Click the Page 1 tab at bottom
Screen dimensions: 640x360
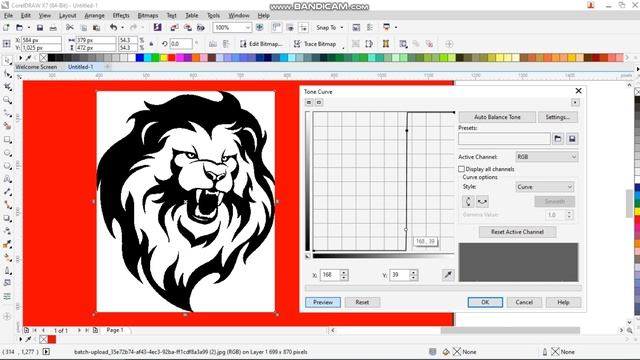[x=115, y=330]
